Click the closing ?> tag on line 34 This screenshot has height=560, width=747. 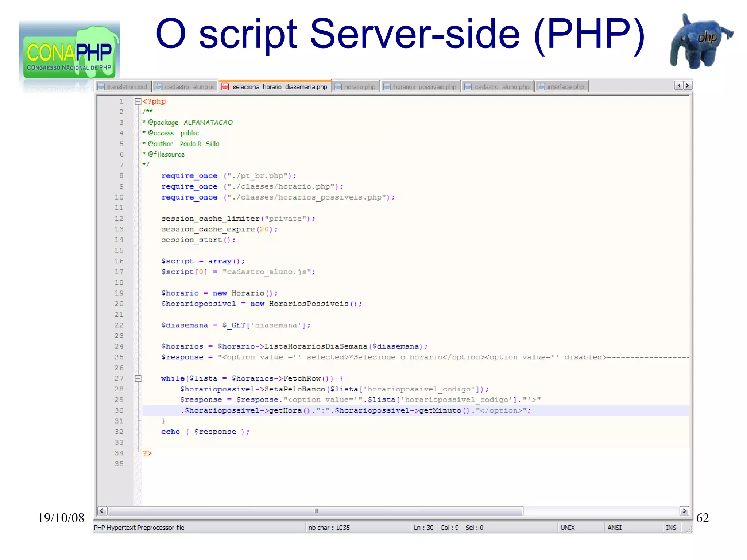point(147,453)
